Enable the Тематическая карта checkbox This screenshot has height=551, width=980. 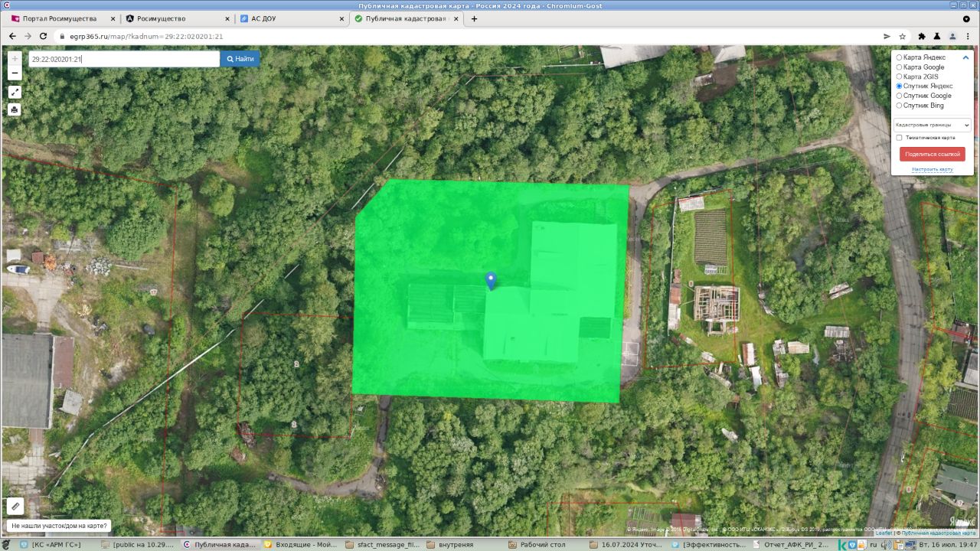[x=900, y=138]
